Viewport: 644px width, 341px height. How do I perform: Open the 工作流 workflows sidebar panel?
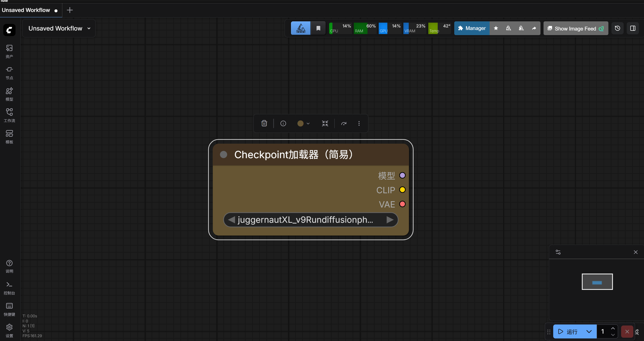pos(9,115)
